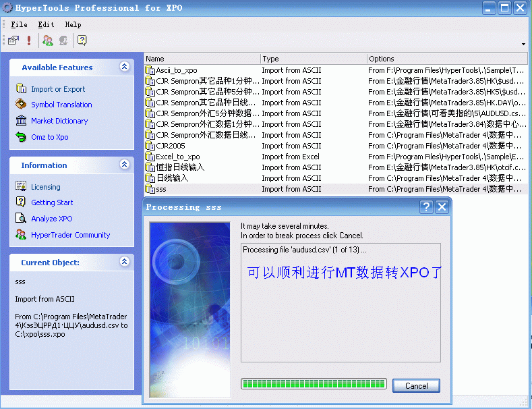Select the CJR2005 list item icon
The image size is (532, 409).
coord(150,146)
